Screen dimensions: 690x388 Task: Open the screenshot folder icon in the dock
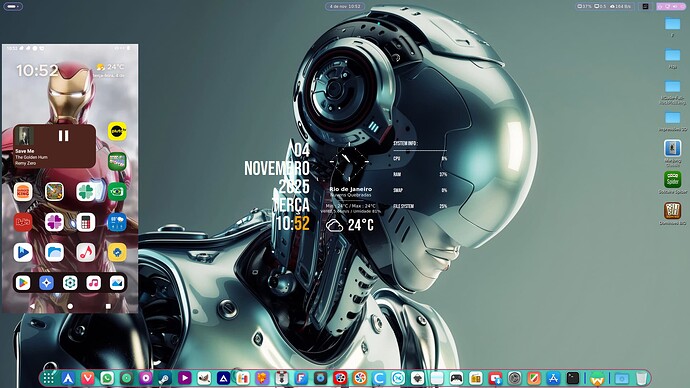click(x=621, y=378)
